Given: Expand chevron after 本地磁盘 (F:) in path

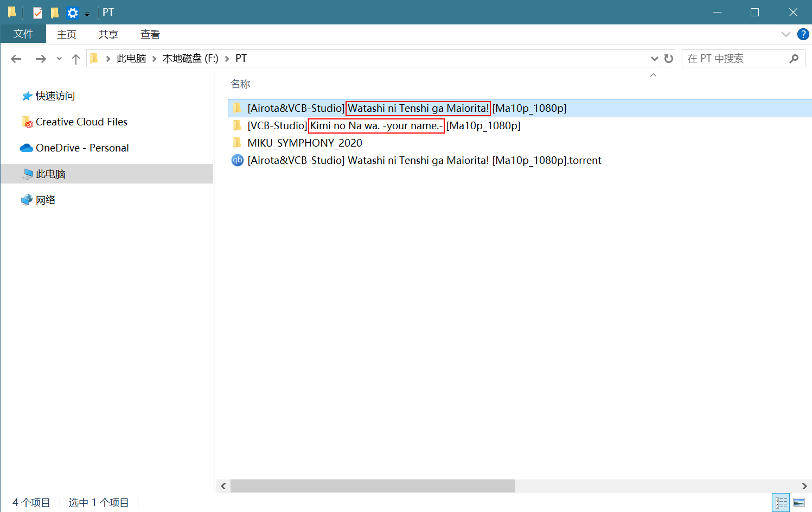Looking at the screenshot, I should coord(227,59).
